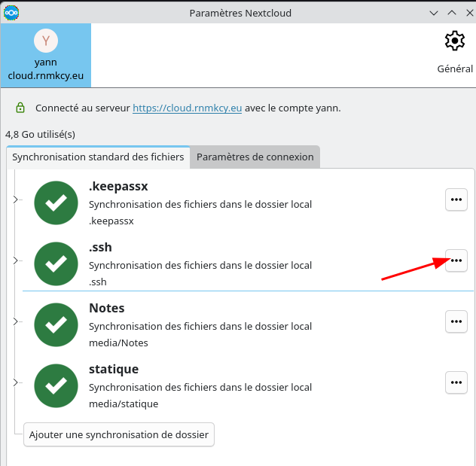
Task: Click the Nextcloud logo in the title bar
Action: [12, 12]
